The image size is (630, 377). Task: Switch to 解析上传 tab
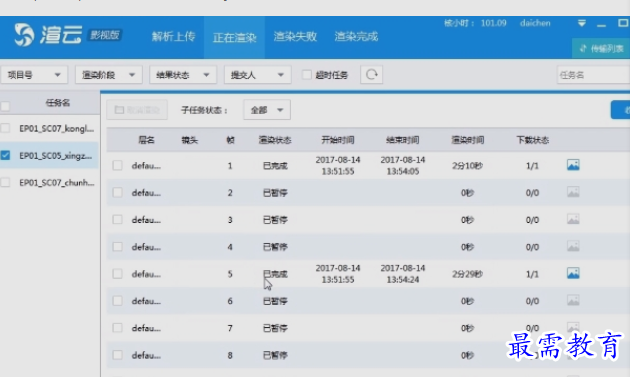click(x=174, y=37)
